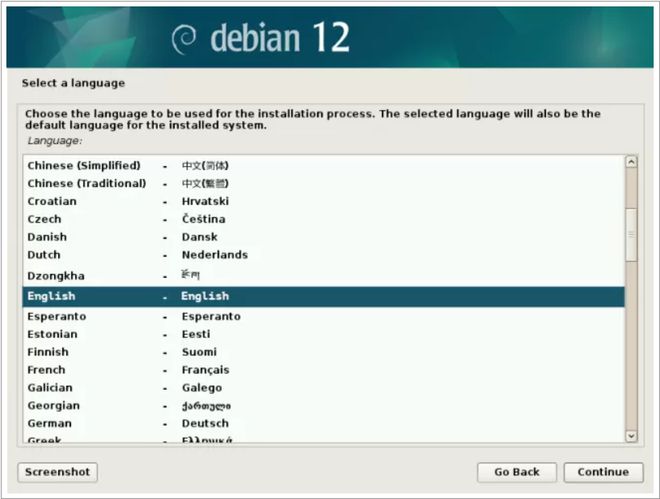660x499 pixels.
Task: Pick Dutch - Nederlands row
Action: point(323,255)
